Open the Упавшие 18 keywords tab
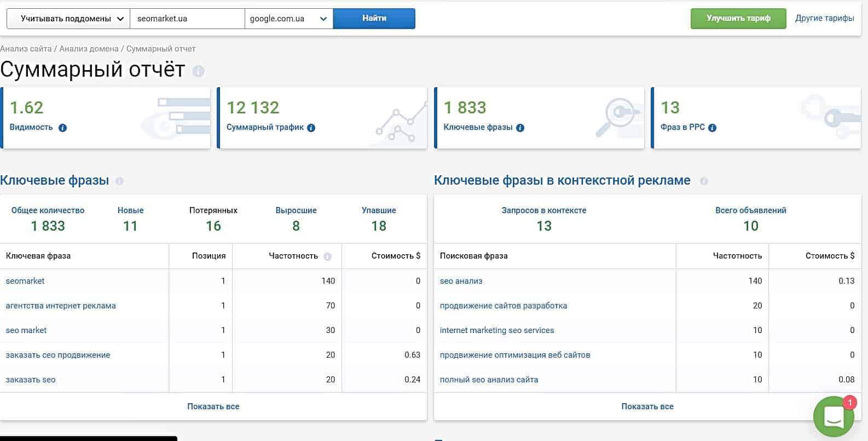868x441 pixels. point(379,219)
